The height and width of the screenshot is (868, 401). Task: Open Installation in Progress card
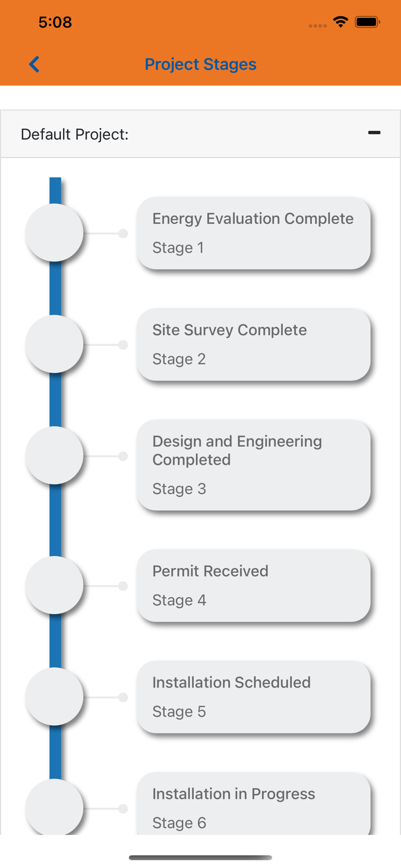tap(253, 806)
